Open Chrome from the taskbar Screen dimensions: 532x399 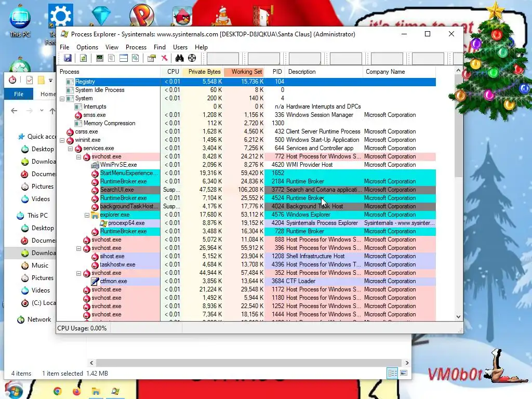pos(57,391)
